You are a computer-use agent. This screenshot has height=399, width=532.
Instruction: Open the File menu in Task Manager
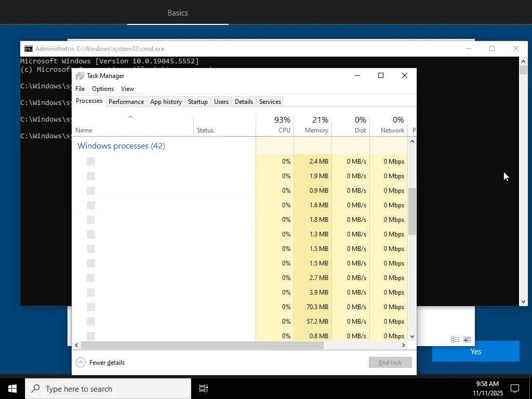[x=80, y=89]
